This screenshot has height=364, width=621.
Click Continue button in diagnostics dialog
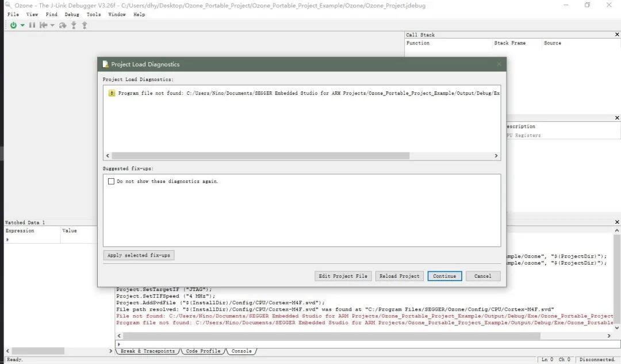coord(444,276)
